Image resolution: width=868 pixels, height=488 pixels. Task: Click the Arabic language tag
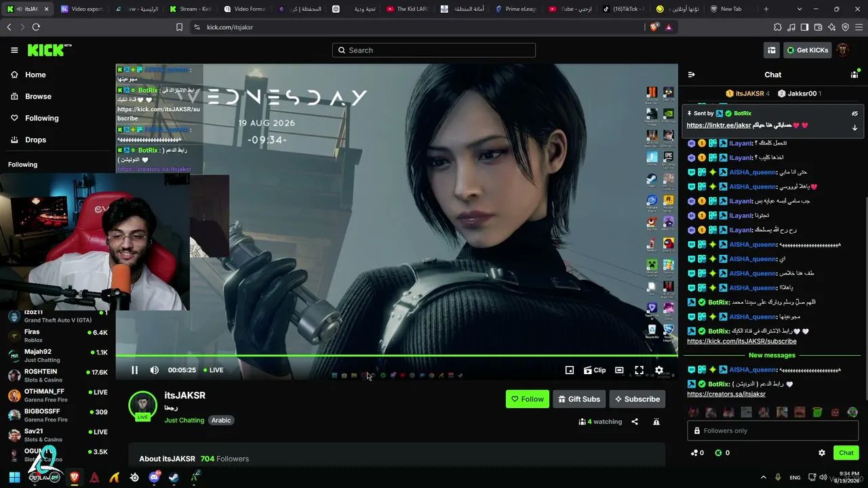[221, 420]
